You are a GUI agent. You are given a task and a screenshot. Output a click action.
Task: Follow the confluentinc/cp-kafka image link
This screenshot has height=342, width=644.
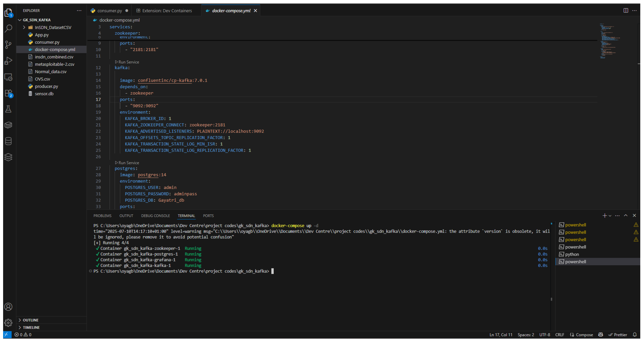point(165,80)
